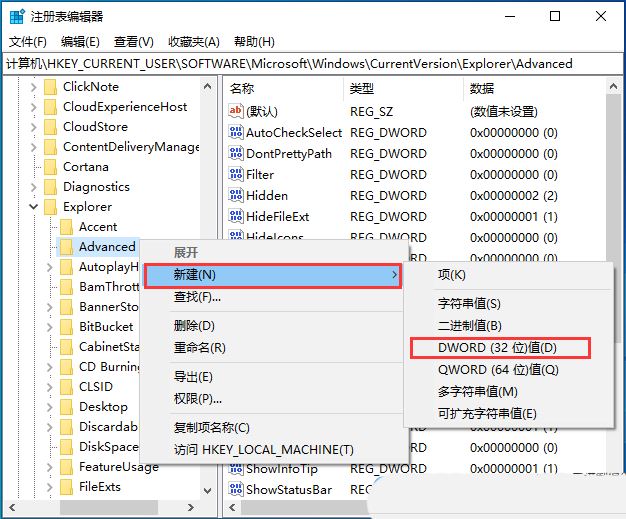Click the Explorer folder icon
This screenshot has width=626, height=519.
[x=50, y=207]
